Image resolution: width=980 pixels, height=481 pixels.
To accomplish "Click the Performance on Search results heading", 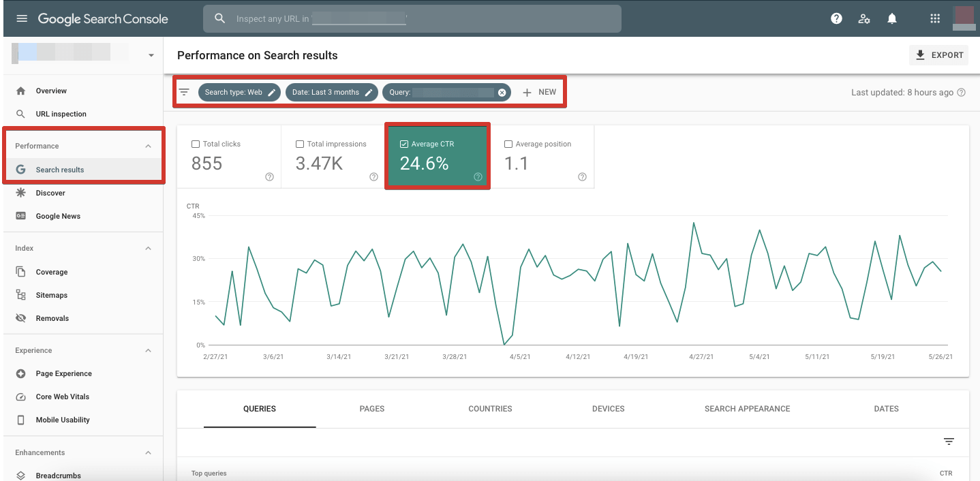I will (x=258, y=55).
